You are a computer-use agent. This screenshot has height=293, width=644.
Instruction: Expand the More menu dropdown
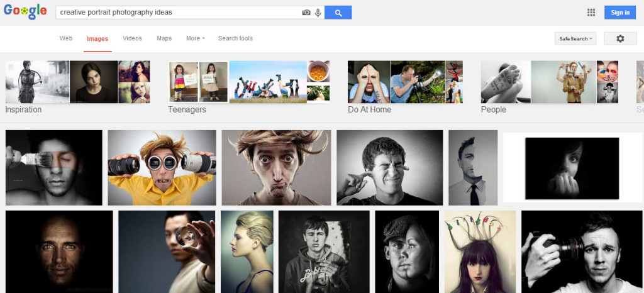(195, 38)
